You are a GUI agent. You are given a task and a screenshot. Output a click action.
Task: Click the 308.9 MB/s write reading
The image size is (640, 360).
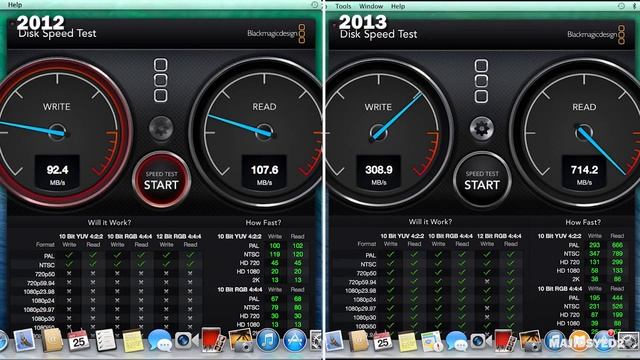tap(379, 174)
